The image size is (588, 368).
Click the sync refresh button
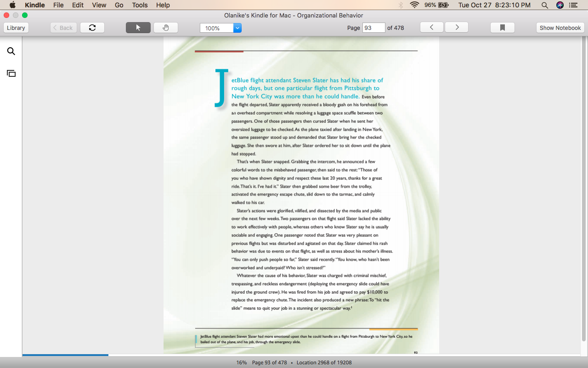92,28
